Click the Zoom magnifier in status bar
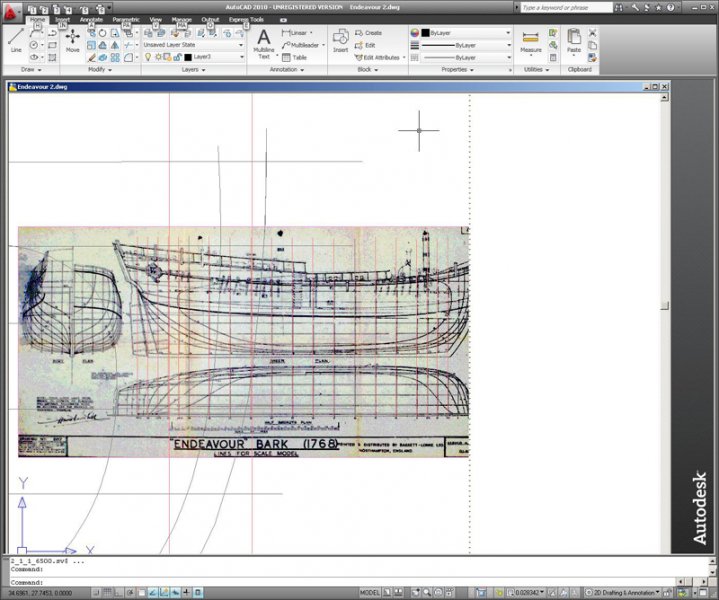 click(x=427, y=593)
